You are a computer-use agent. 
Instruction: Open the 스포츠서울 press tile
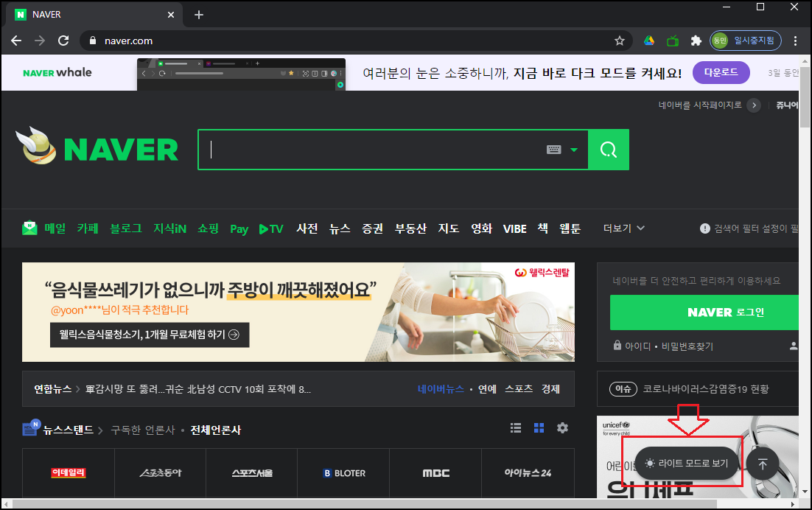252,472
